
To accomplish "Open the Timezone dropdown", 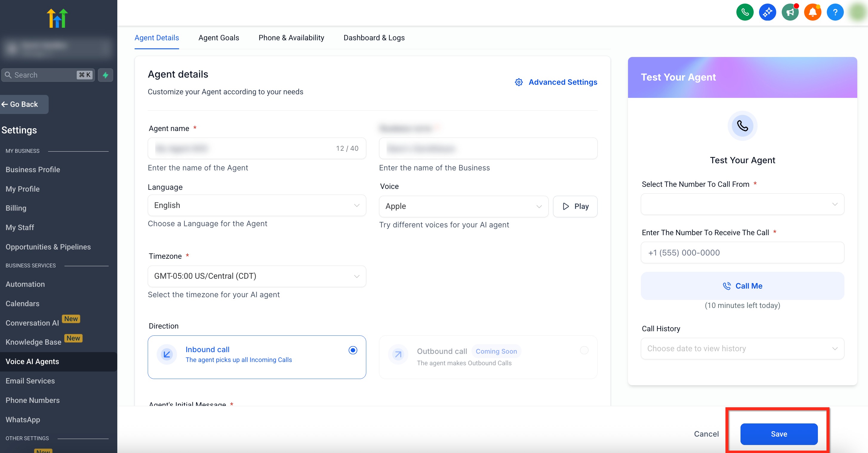I will pos(256,276).
